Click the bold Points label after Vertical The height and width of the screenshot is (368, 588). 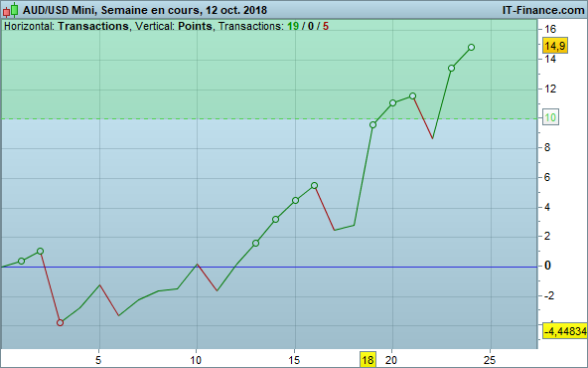(x=195, y=26)
